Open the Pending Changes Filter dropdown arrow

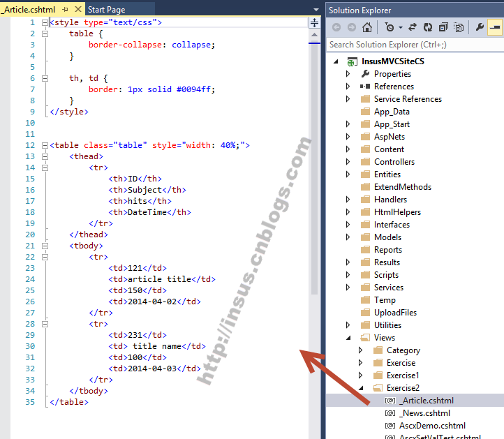(401, 28)
